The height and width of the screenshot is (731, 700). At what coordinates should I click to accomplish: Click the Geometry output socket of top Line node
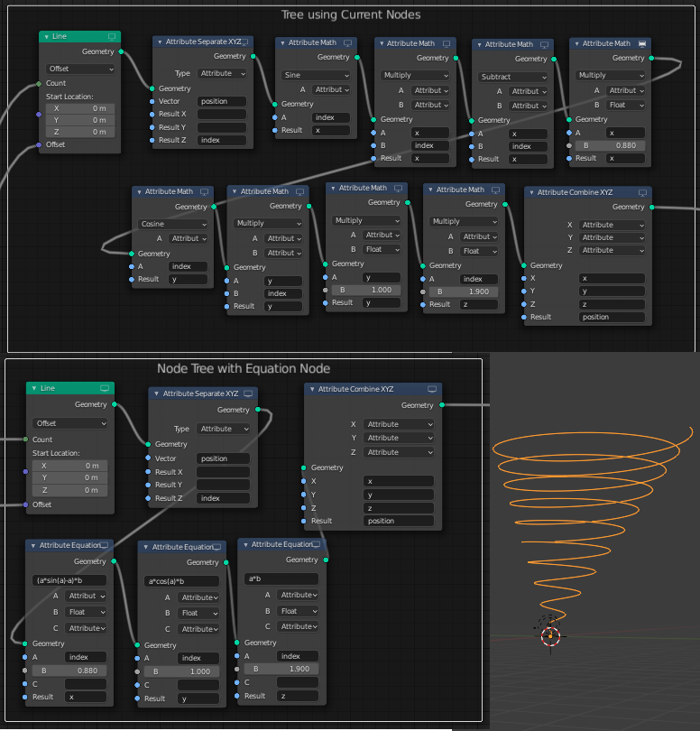tap(121, 51)
